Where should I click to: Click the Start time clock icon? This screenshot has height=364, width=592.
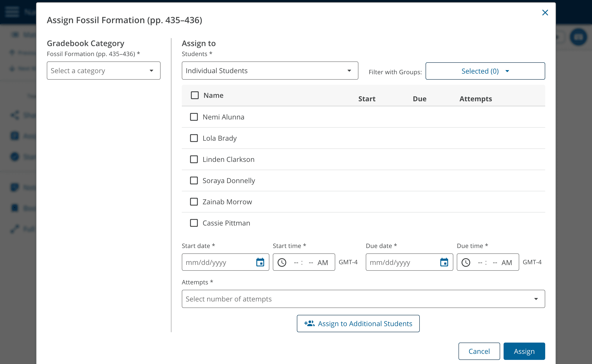tap(282, 262)
